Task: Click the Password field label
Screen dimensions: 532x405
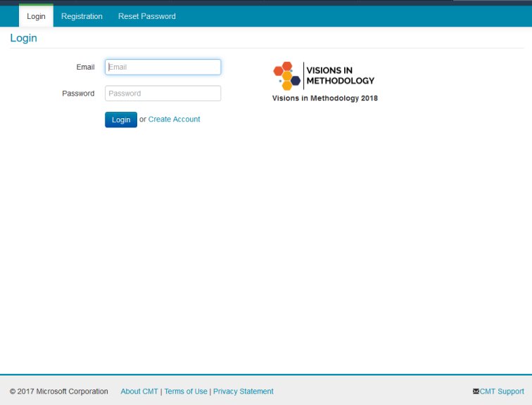Action: (x=78, y=94)
